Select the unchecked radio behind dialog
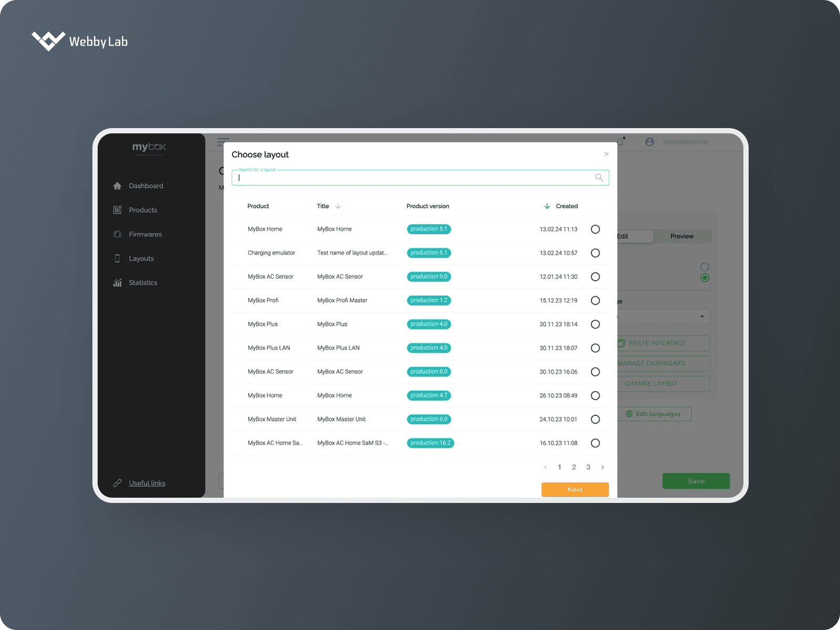This screenshot has width=840, height=630. (x=705, y=267)
